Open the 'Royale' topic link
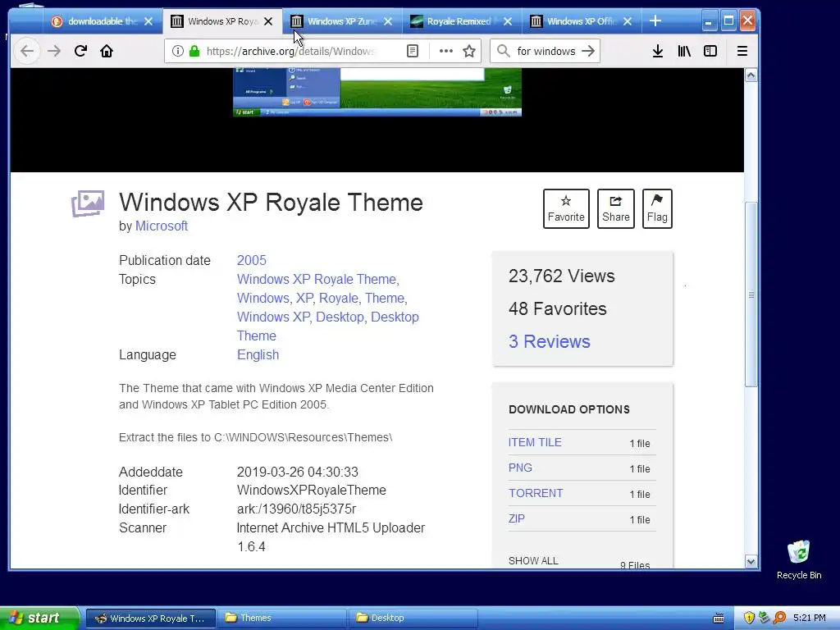This screenshot has height=630, width=840. point(339,298)
